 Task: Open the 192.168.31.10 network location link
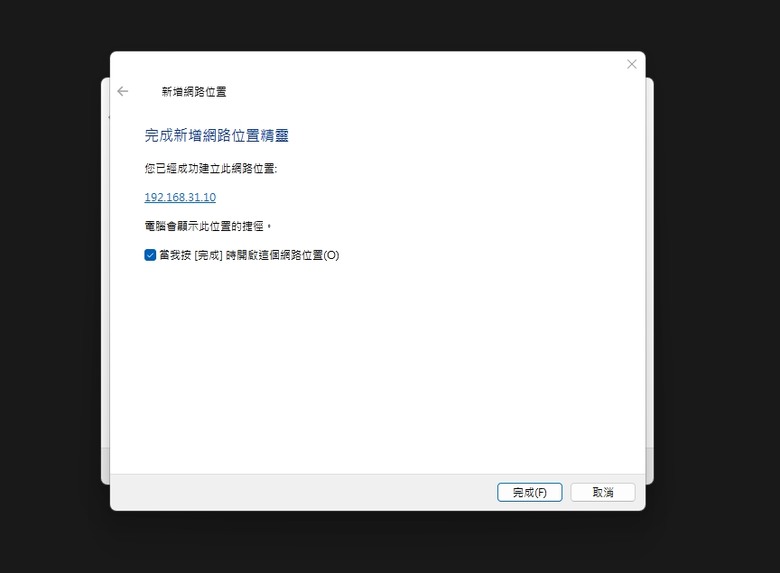[180, 197]
